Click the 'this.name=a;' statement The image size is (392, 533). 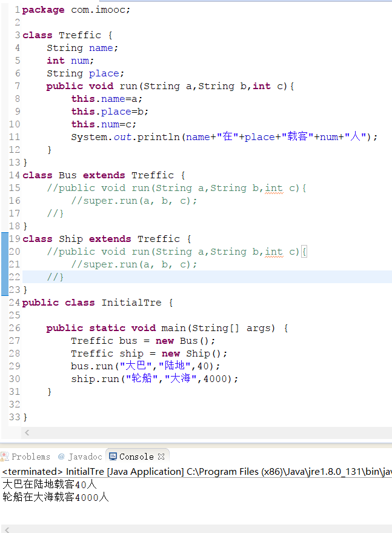coord(107,99)
